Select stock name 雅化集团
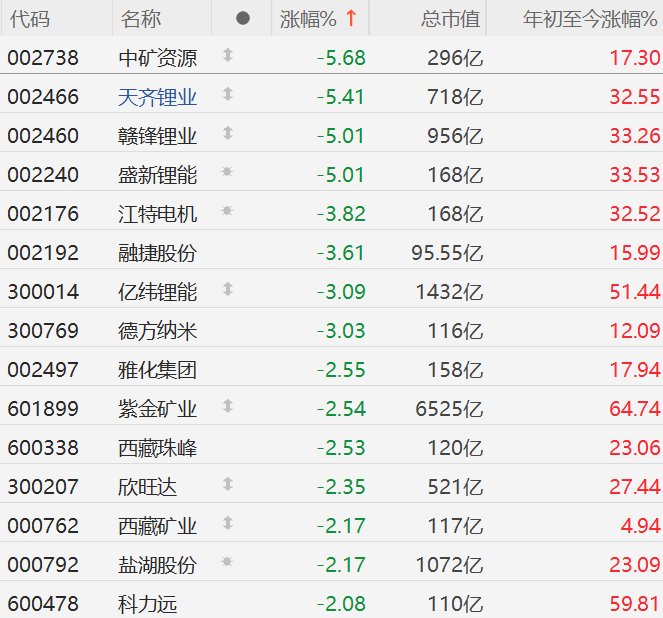The width and height of the screenshot is (663, 618). tap(157, 370)
